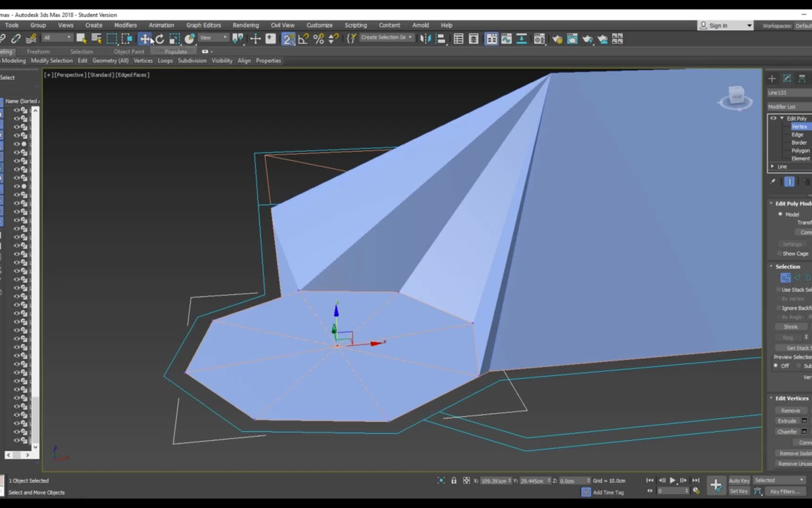Select and Move tool in the main toolbar
812x508 pixels.
tap(146, 39)
